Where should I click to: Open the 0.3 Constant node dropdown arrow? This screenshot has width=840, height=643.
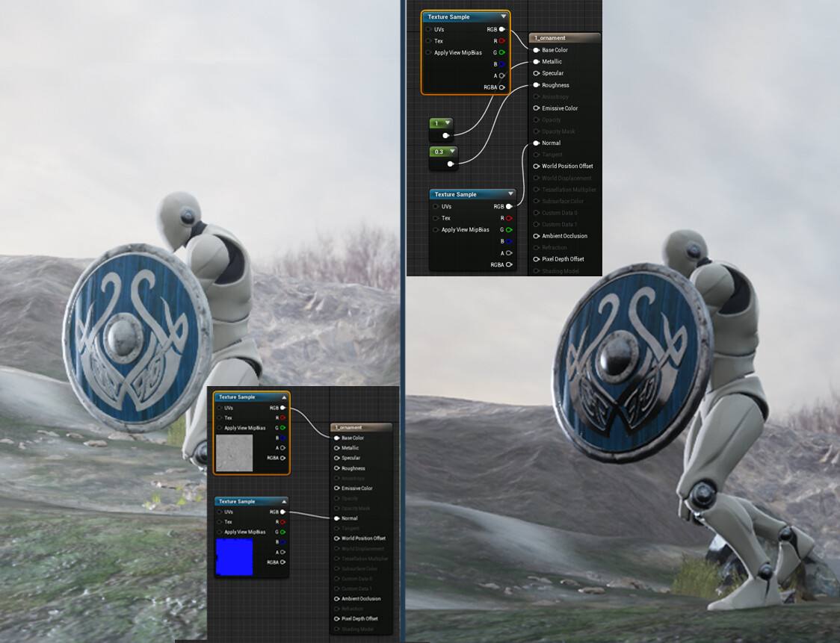click(451, 150)
